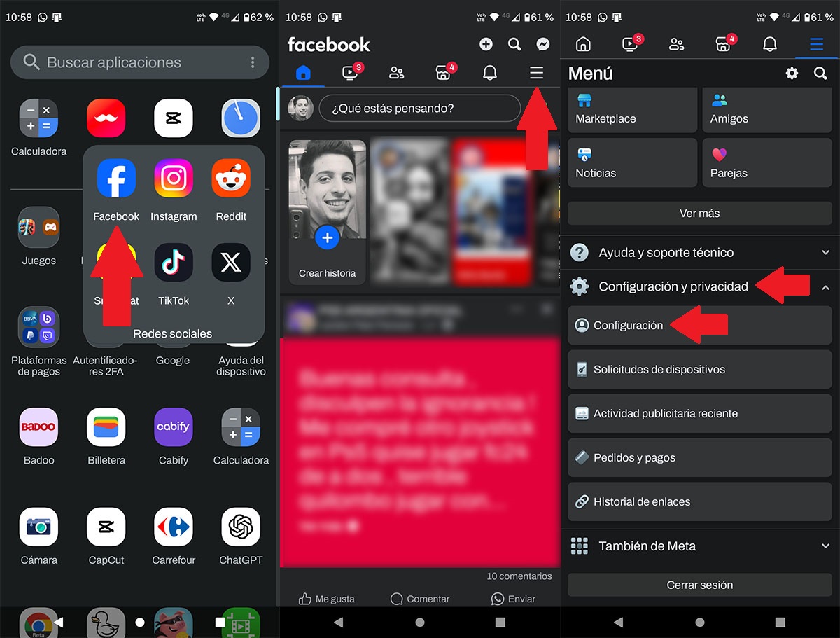Tap Android home button in Facebook feed screen
840x638 pixels.
(420, 622)
